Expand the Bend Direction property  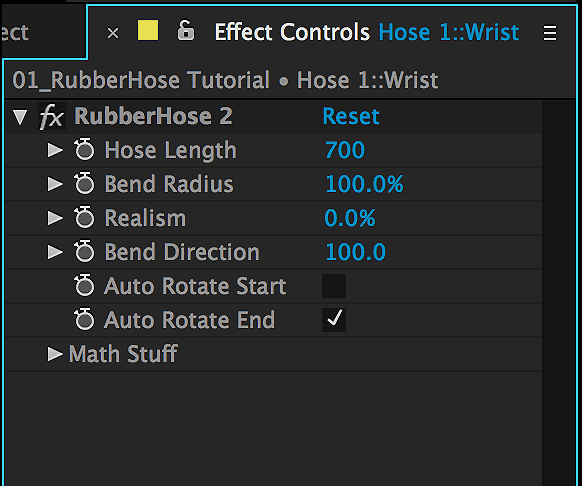[55, 252]
